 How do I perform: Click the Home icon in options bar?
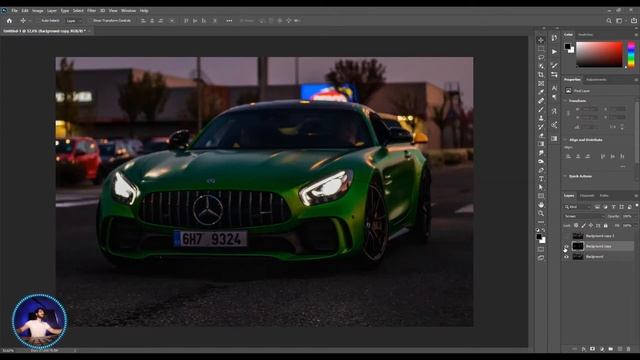(9, 20)
